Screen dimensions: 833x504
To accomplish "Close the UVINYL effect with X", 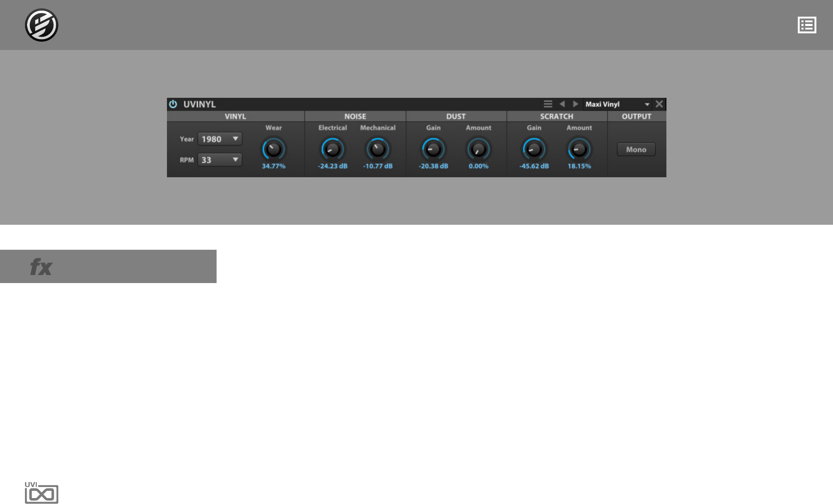I will pos(659,104).
